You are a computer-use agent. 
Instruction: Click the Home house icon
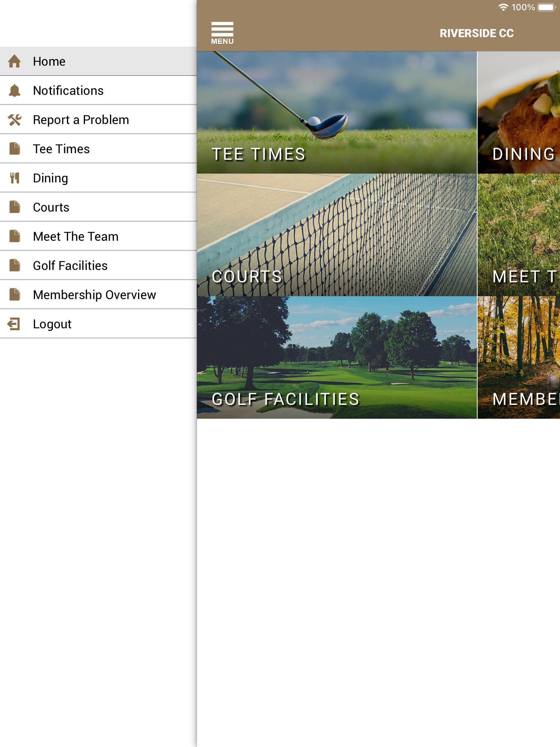(15, 61)
